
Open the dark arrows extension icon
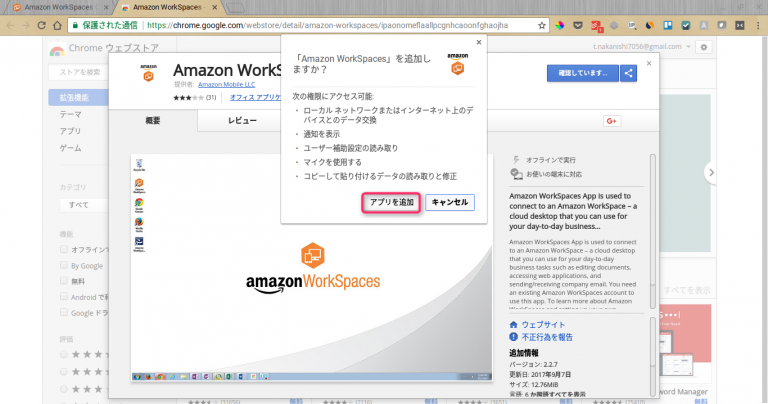tap(740, 25)
